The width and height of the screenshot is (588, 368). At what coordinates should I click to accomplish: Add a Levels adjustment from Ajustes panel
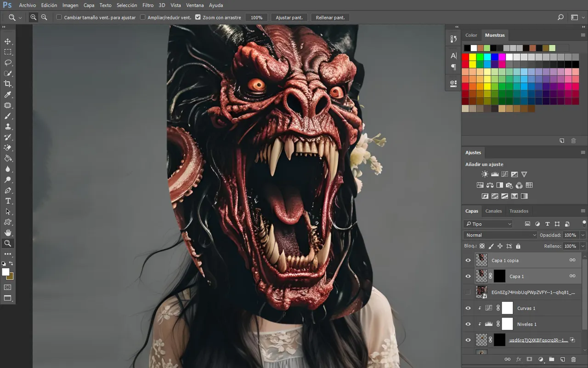click(495, 174)
